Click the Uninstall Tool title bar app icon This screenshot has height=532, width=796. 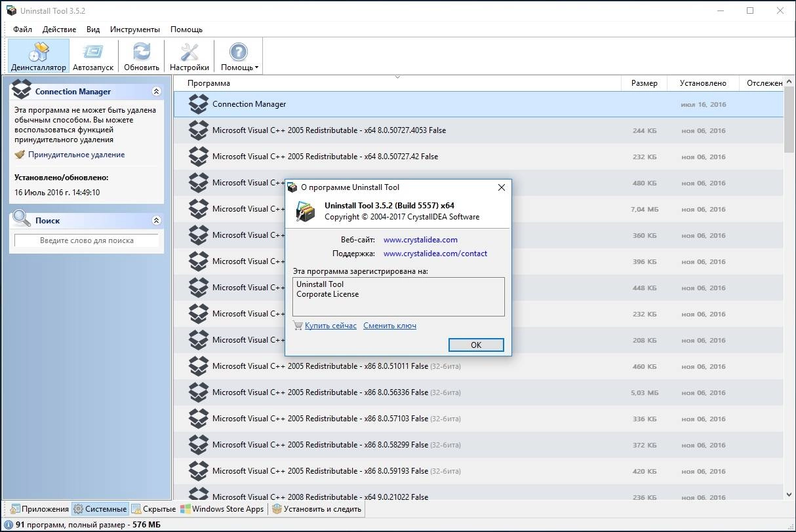tap(11, 11)
